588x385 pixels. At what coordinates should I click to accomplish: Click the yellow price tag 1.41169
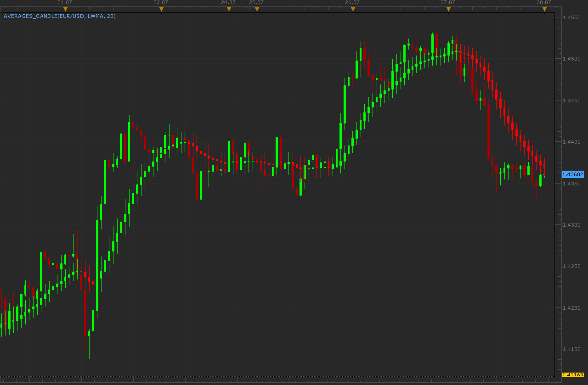coord(573,375)
